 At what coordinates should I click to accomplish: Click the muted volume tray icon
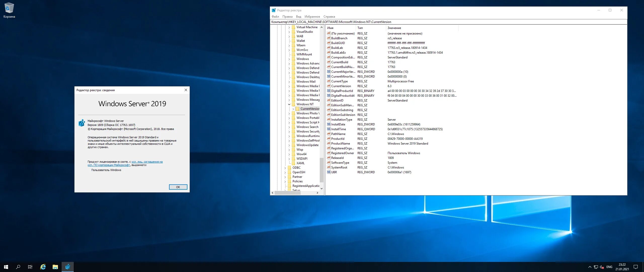(602, 267)
